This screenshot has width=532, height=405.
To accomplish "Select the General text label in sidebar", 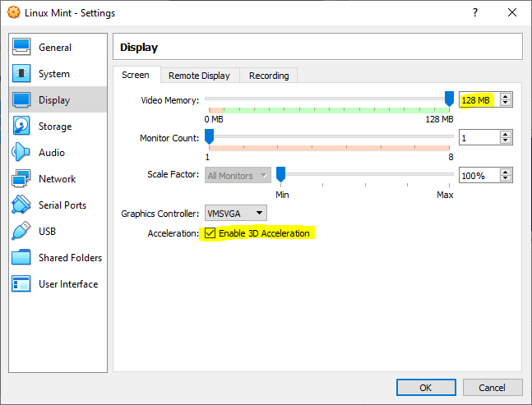I will (x=55, y=48).
